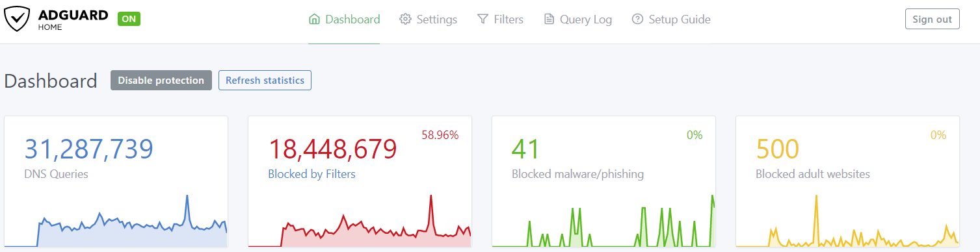Click the green ON status badge
Screen dimensions: 980x252
tap(129, 19)
